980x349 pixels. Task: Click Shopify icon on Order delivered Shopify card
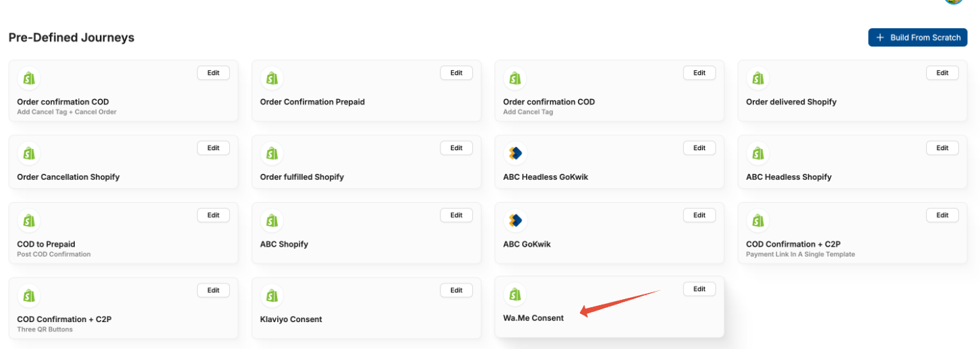pyautogui.click(x=758, y=79)
